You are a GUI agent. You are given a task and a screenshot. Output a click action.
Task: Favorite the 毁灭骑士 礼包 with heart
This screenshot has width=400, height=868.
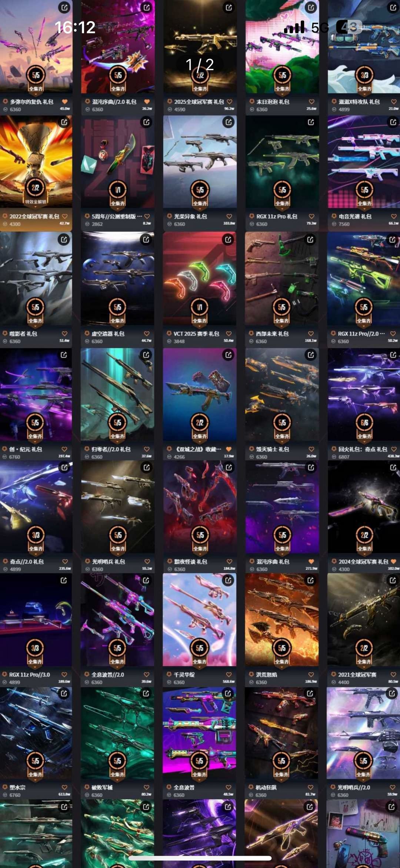311,449
